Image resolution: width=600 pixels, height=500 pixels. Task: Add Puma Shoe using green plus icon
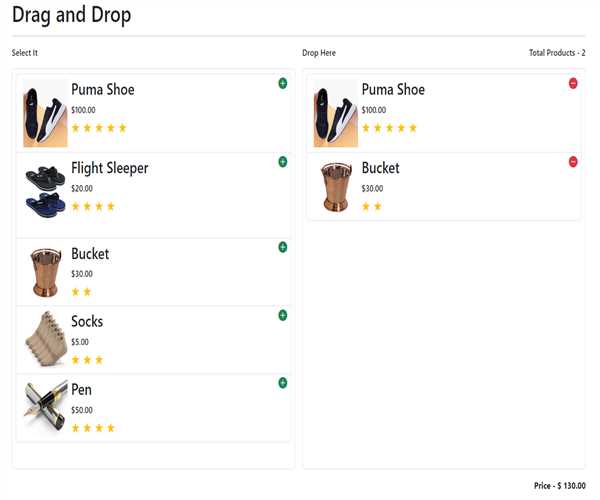click(283, 83)
